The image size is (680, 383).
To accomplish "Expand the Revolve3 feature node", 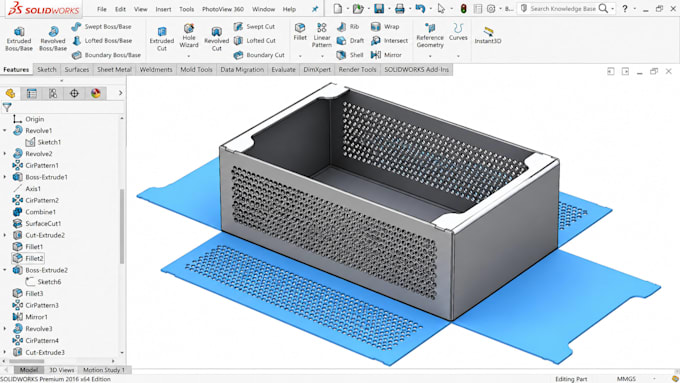I will point(5,329).
